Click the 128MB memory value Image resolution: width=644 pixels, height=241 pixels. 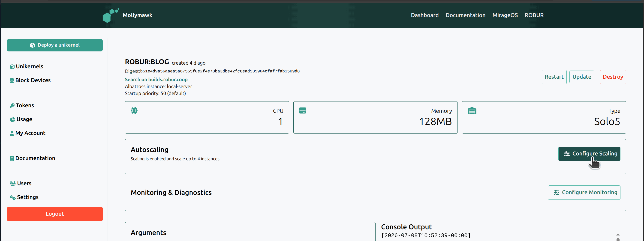click(435, 122)
